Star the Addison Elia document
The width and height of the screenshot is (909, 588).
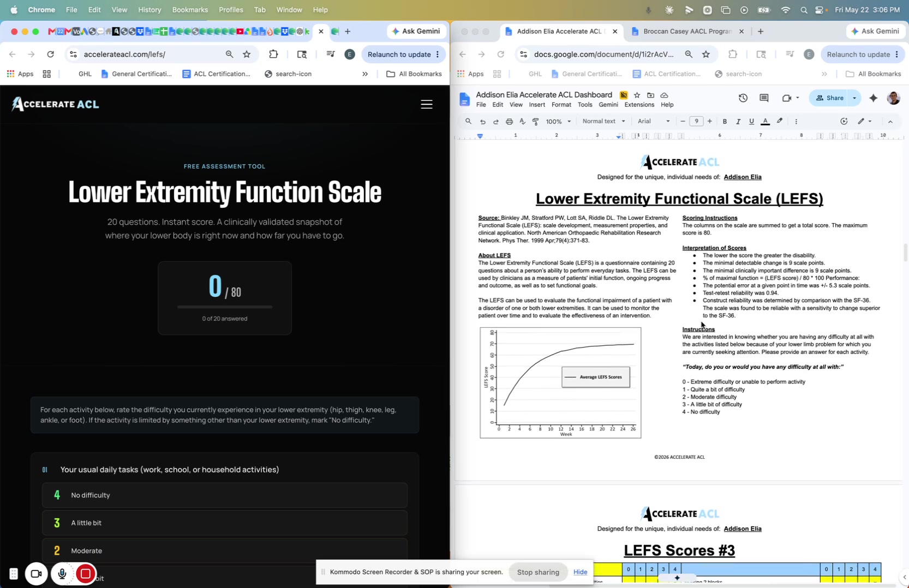(x=637, y=95)
